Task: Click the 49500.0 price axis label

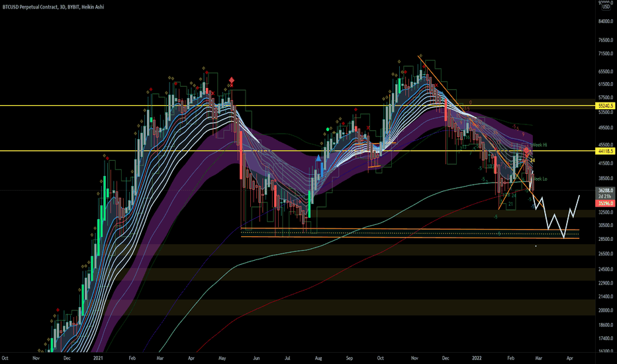Action: point(606,128)
